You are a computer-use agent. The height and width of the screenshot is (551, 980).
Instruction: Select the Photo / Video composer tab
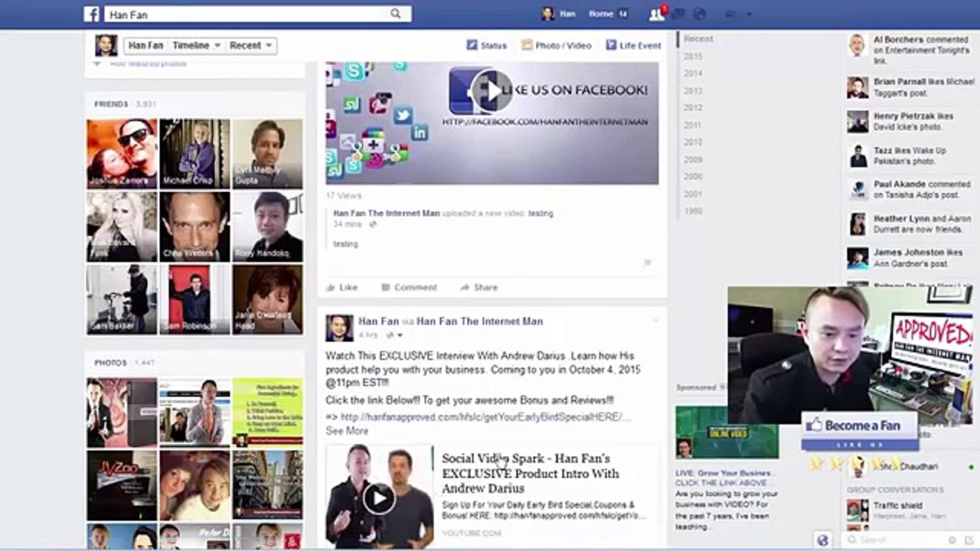[x=557, y=45]
